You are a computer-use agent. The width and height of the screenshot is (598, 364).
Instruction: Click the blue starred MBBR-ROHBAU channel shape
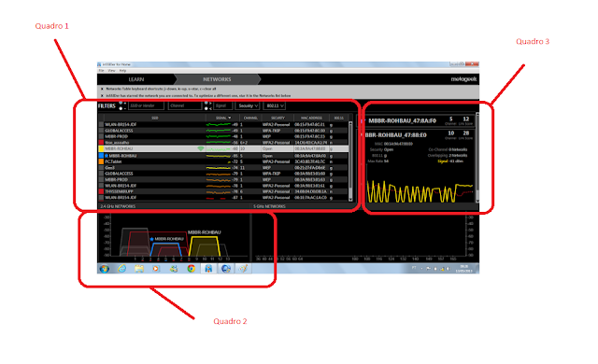(166, 250)
